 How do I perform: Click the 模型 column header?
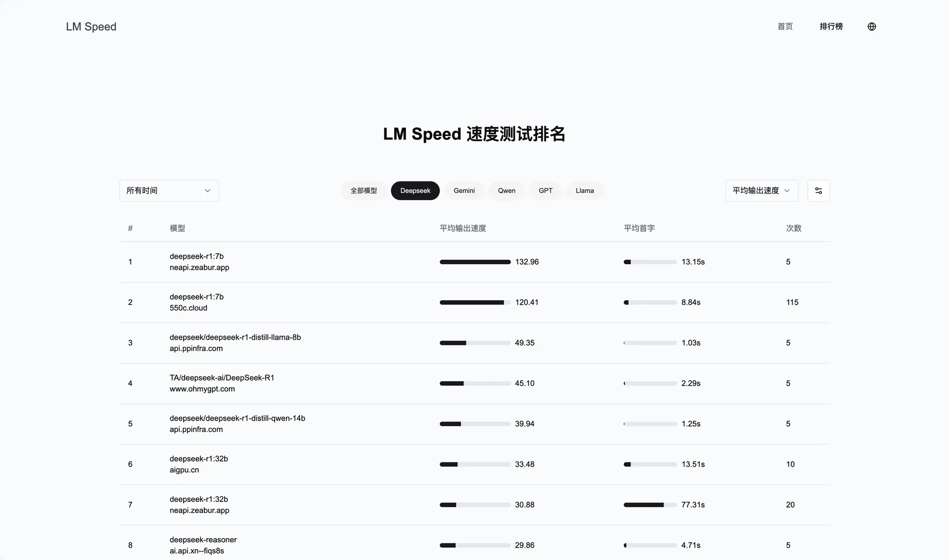(177, 228)
